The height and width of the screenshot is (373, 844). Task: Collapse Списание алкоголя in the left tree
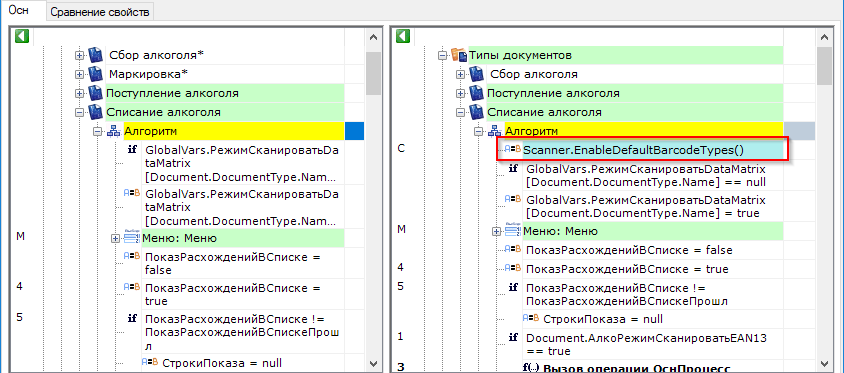80,112
